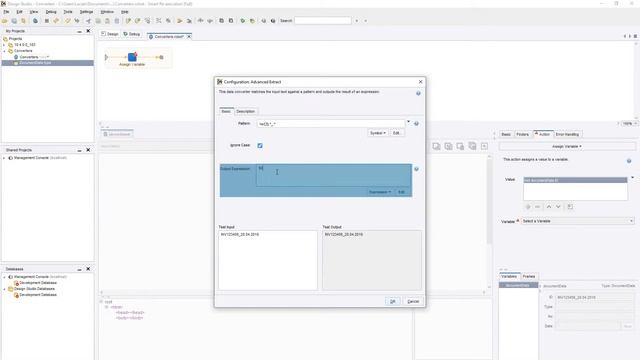
Task: Click the end step marker in robot view
Action: tap(162, 58)
